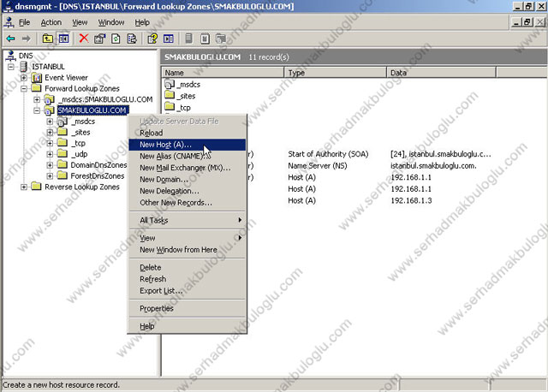Choose Export List... in context menu
Image resolution: width=548 pixels, height=392 pixels.
187,291
